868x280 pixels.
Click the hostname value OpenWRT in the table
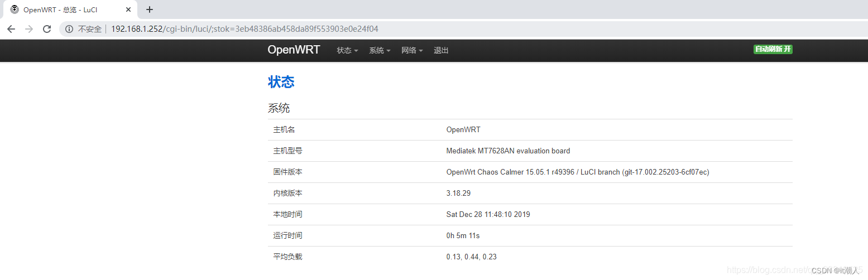pos(463,129)
